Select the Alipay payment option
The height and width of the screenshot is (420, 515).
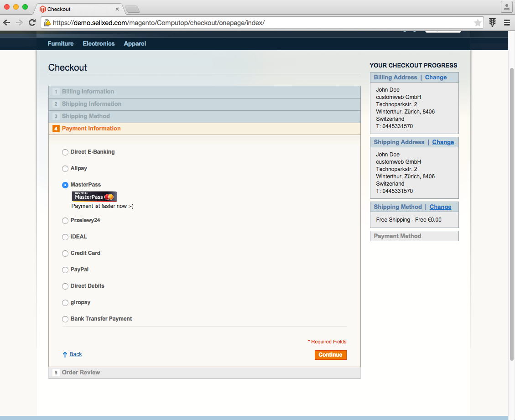[x=65, y=168]
